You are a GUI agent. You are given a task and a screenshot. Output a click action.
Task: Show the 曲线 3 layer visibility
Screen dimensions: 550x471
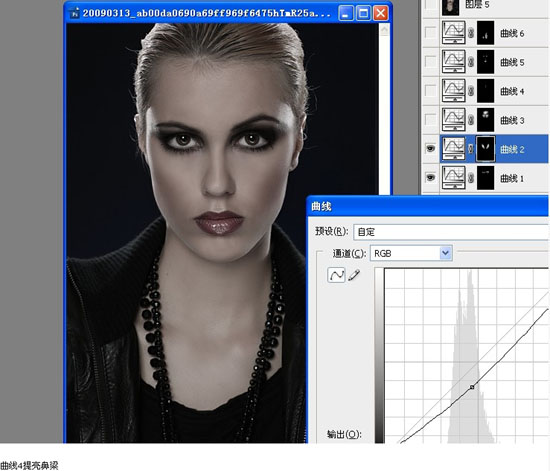[430, 120]
